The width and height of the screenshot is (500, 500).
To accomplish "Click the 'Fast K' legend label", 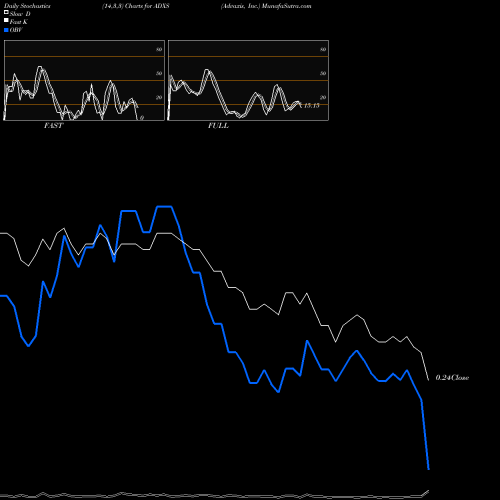I will (19, 22).
